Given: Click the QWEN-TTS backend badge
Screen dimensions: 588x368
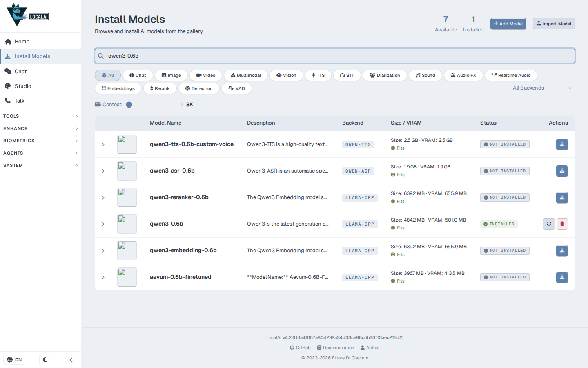Looking at the screenshot, I should pyautogui.click(x=358, y=145).
